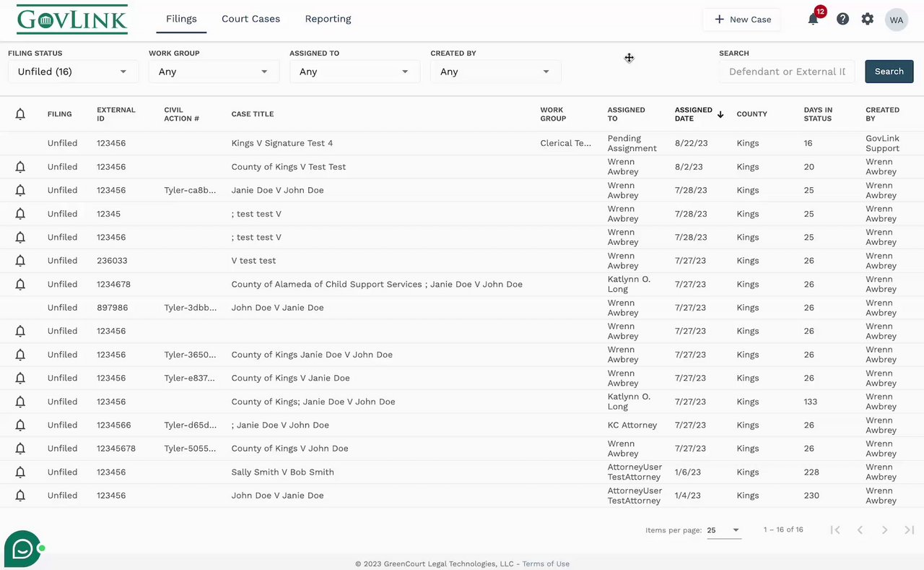Switch to the Reporting tab
This screenshot has height=570, width=924.
tap(328, 19)
